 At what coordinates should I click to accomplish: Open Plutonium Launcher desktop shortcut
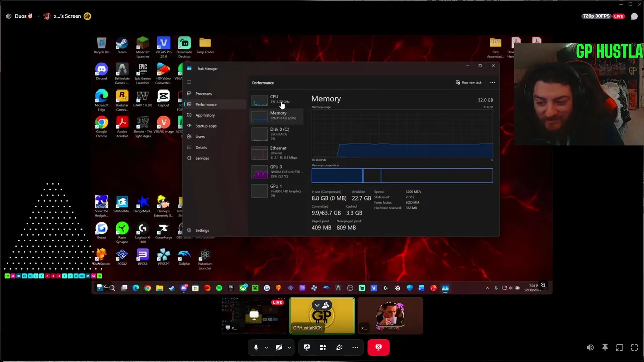coord(205,260)
